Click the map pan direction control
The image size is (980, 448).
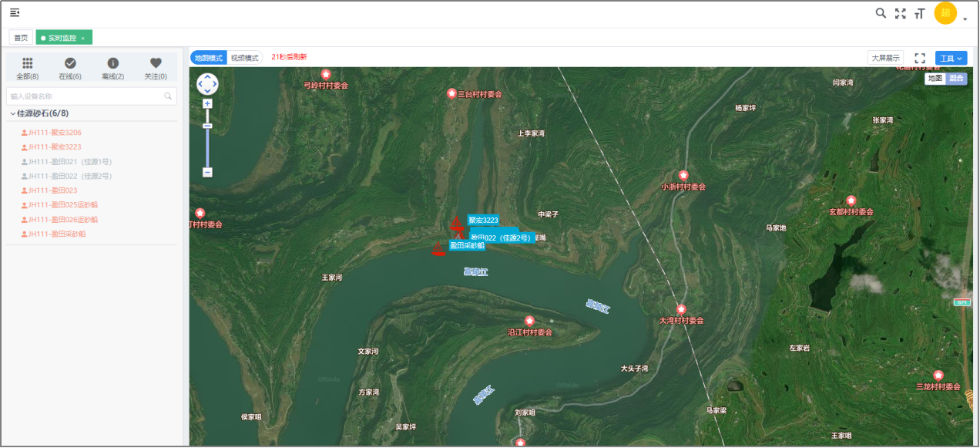click(x=207, y=83)
